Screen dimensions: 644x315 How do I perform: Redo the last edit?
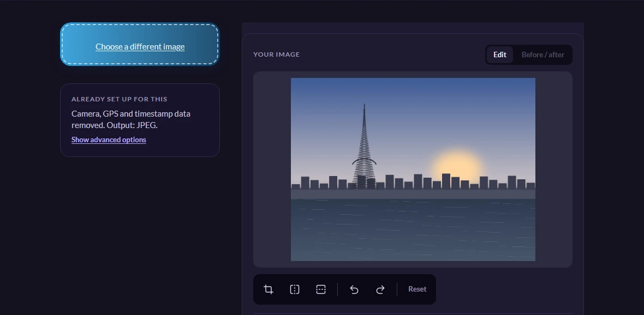380,289
